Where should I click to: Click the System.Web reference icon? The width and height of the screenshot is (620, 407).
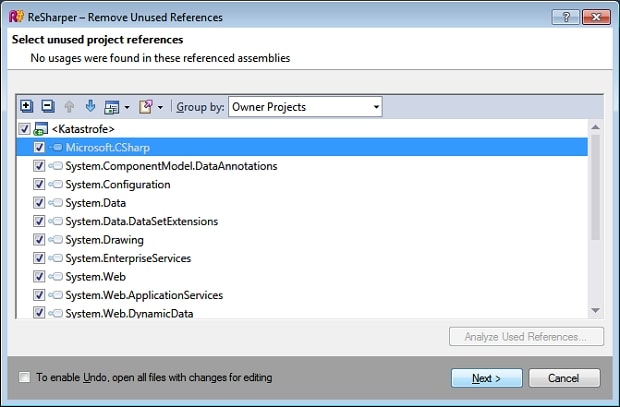pos(56,276)
